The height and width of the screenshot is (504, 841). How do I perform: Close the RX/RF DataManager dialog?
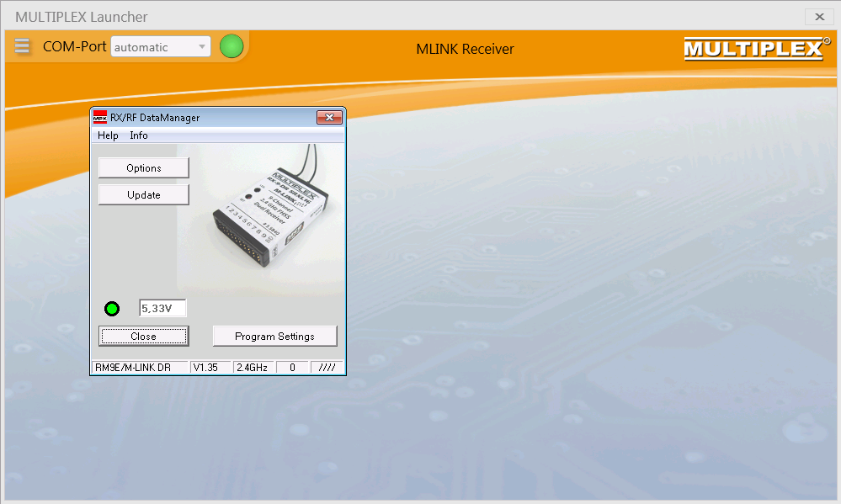328,118
